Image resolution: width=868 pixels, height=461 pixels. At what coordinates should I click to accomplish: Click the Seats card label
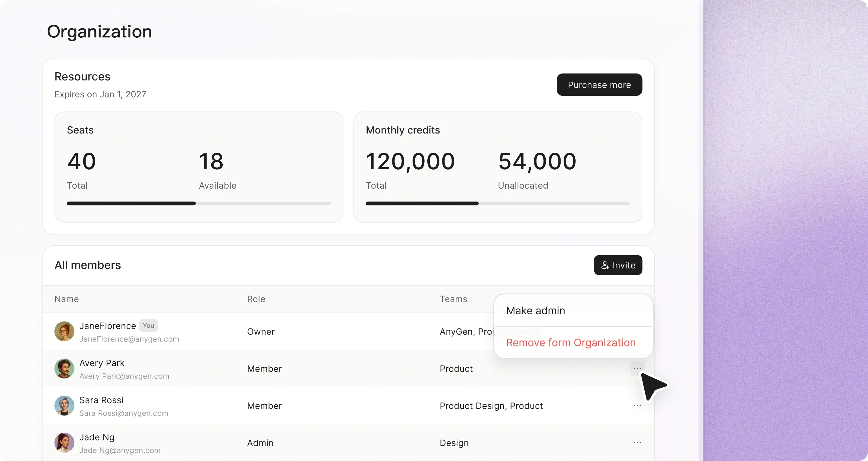pos(80,130)
